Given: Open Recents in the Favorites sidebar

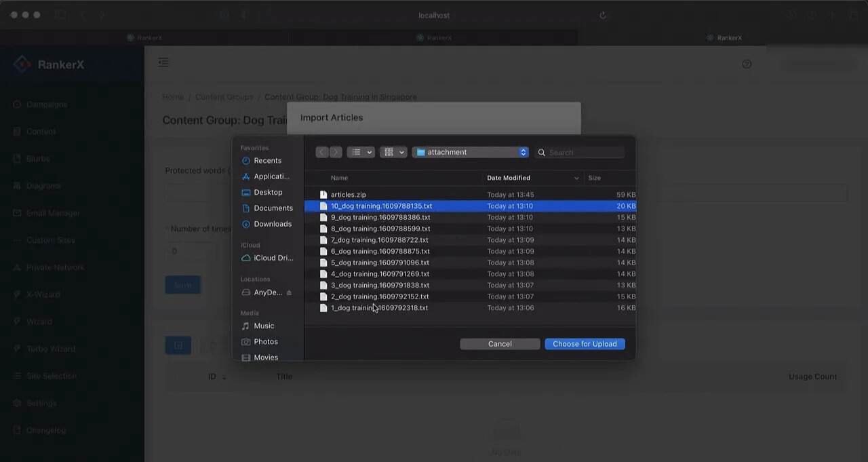Looking at the screenshot, I should pos(267,161).
